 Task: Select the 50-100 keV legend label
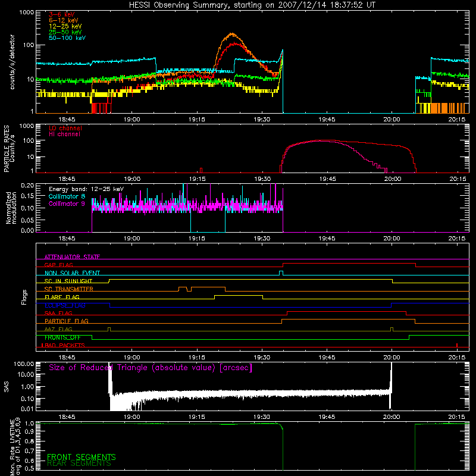(x=67, y=38)
